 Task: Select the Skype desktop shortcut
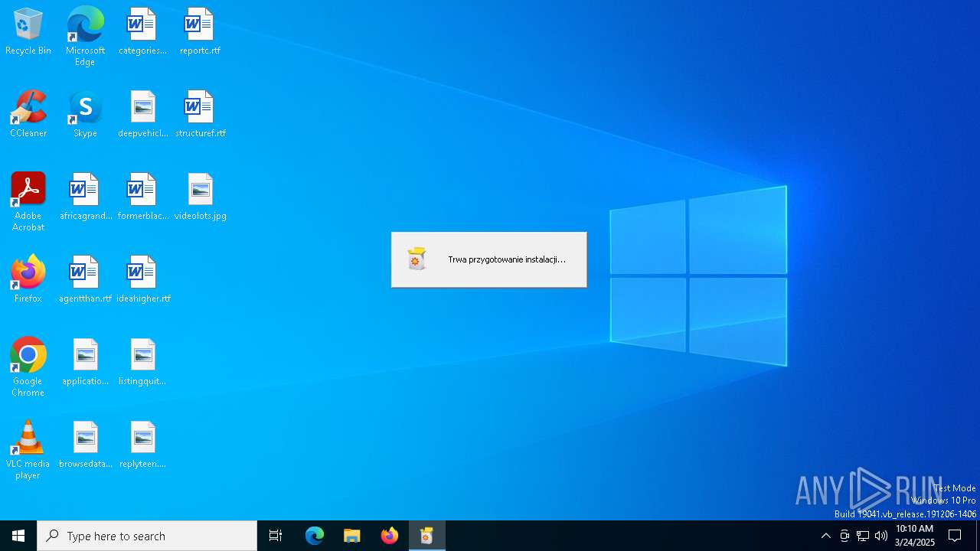(x=85, y=114)
